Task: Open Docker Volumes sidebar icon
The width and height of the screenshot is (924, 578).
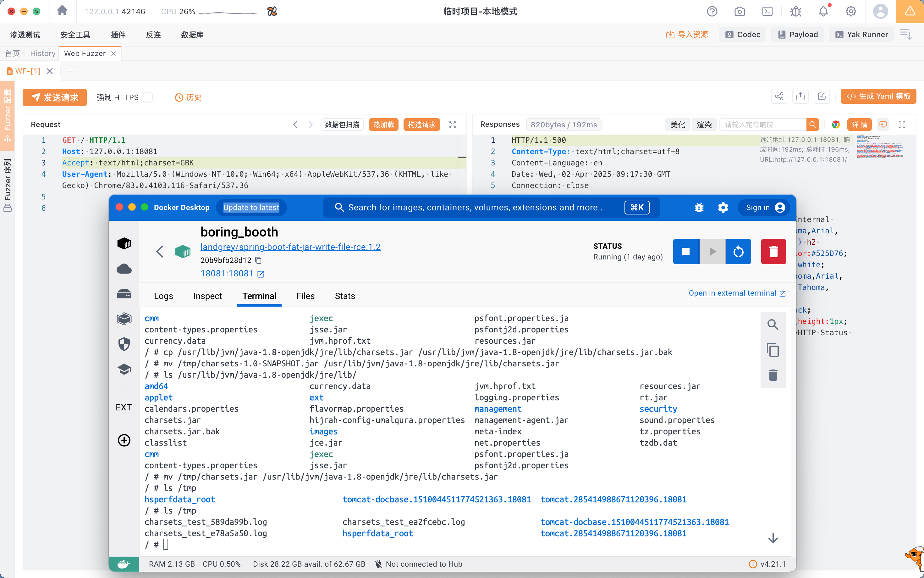Action: (124, 294)
